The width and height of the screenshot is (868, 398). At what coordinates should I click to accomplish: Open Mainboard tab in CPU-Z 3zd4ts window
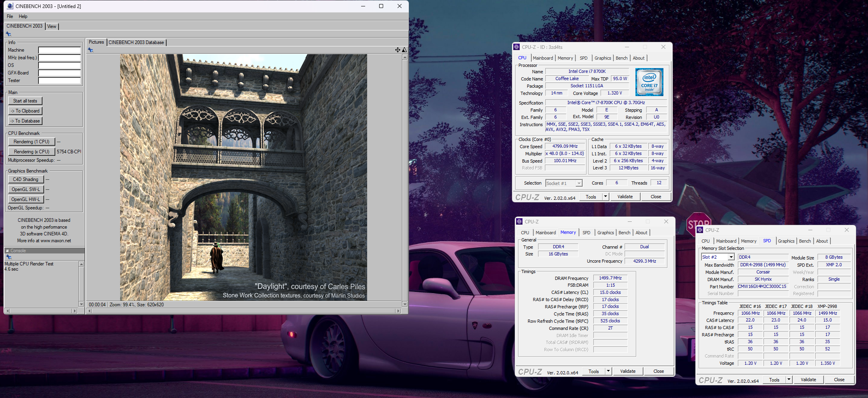pos(542,58)
